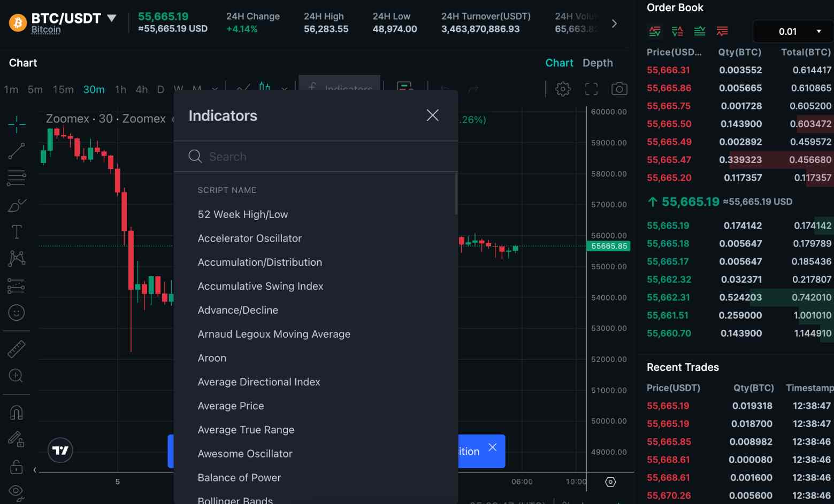Select the crosshair cursor tool
This screenshot has height=504, width=834.
click(x=17, y=124)
